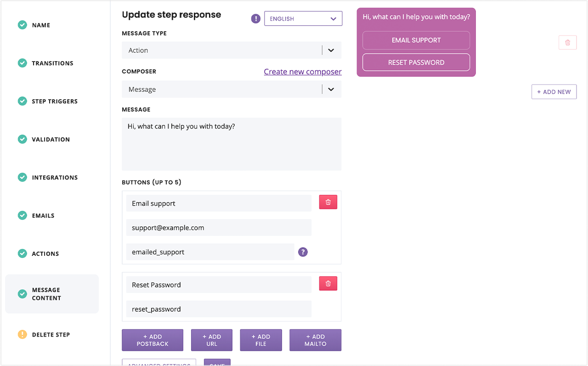Expand the Composer Message dropdown
Viewport: 588px width, 366px height.
[232, 90]
